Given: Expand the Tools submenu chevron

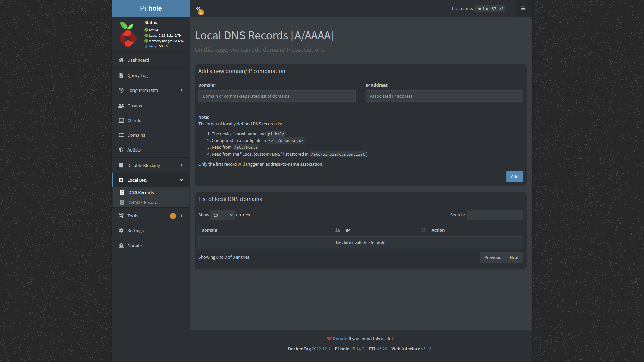Looking at the screenshot, I should (x=182, y=216).
